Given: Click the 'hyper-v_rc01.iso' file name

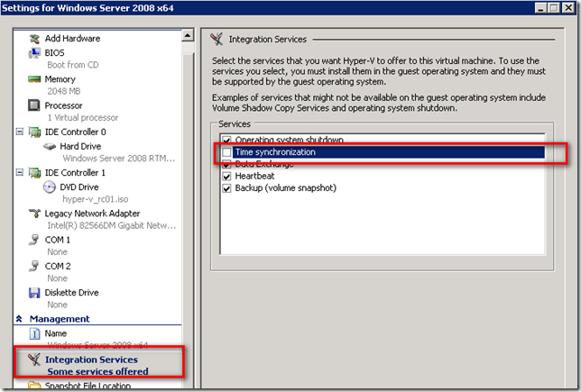Looking at the screenshot, I should coord(96,199).
